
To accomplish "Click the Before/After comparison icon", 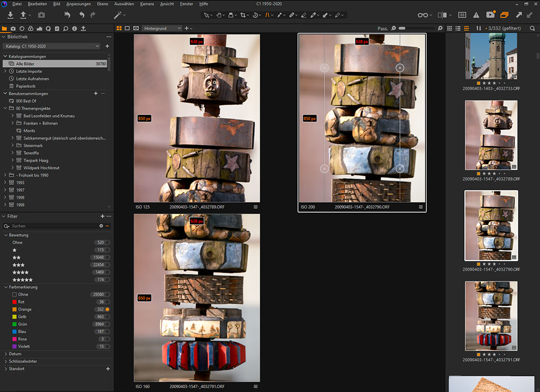I will (x=442, y=15).
